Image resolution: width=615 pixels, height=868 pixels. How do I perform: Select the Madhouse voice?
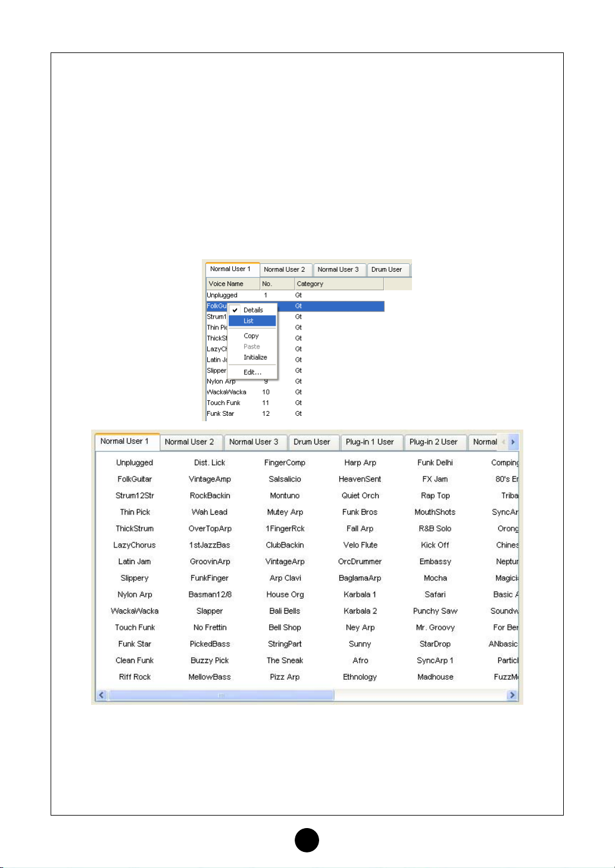(435, 677)
